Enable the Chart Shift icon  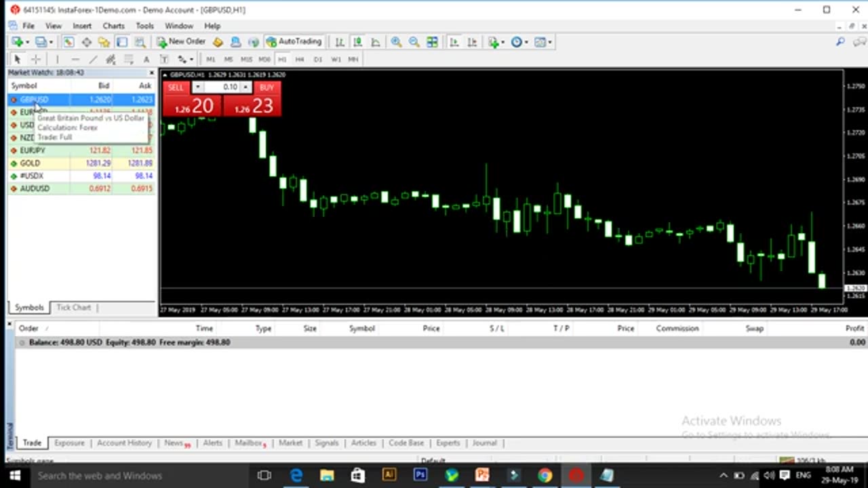(x=472, y=42)
